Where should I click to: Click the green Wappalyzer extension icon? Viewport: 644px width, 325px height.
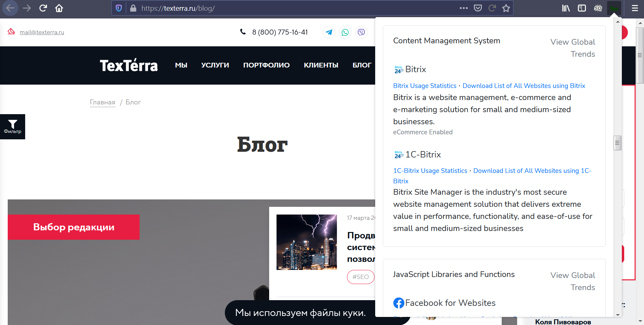(x=614, y=8)
